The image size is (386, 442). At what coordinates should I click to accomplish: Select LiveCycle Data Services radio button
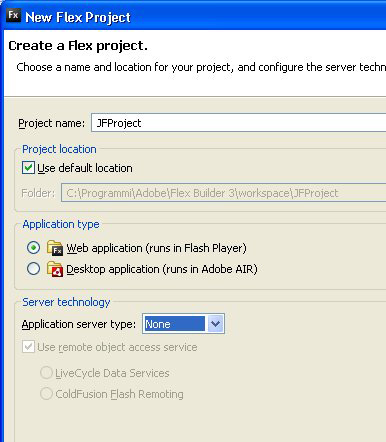pos(46,373)
